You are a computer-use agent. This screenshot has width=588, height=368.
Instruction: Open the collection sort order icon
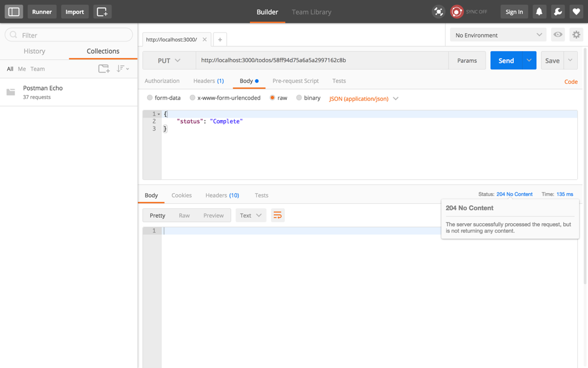pos(122,69)
